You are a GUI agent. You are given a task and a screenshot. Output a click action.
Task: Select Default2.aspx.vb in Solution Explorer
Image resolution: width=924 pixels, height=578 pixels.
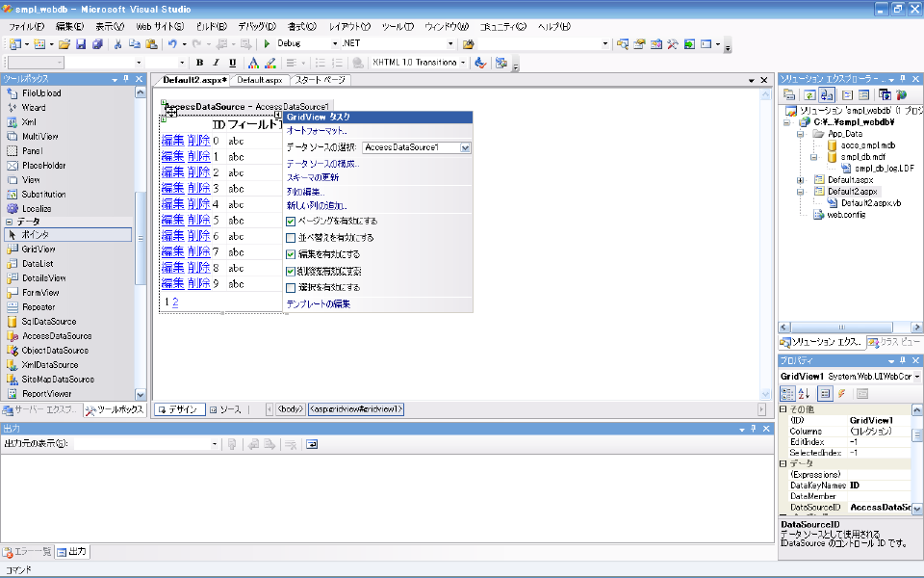(x=871, y=203)
